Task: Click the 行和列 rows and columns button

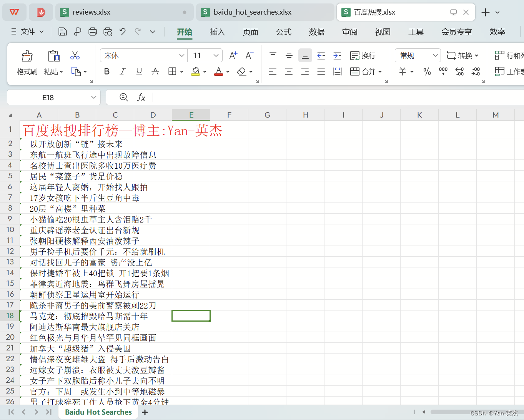Action: [509, 56]
